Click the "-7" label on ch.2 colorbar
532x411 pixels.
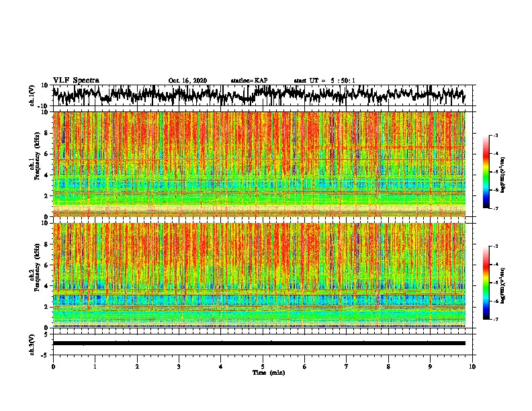495,319
